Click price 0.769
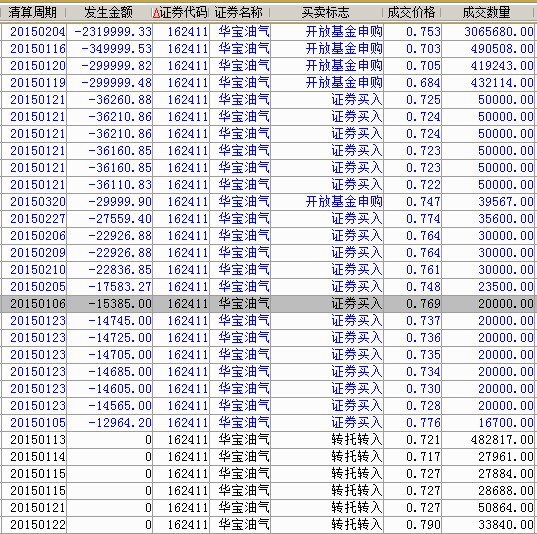The image size is (537, 534). click(x=423, y=304)
